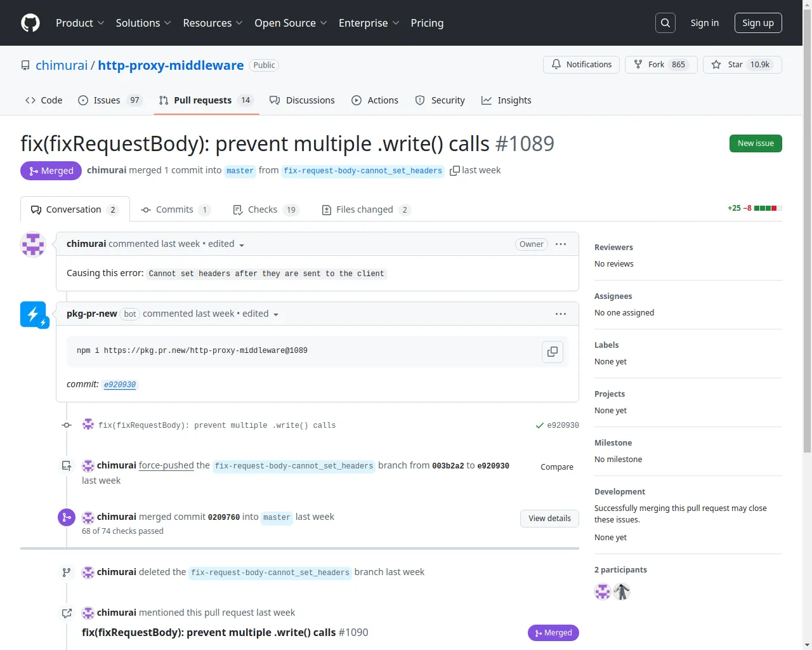Click the Notifications button
The image size is (812, 650).
click(581, 65)
